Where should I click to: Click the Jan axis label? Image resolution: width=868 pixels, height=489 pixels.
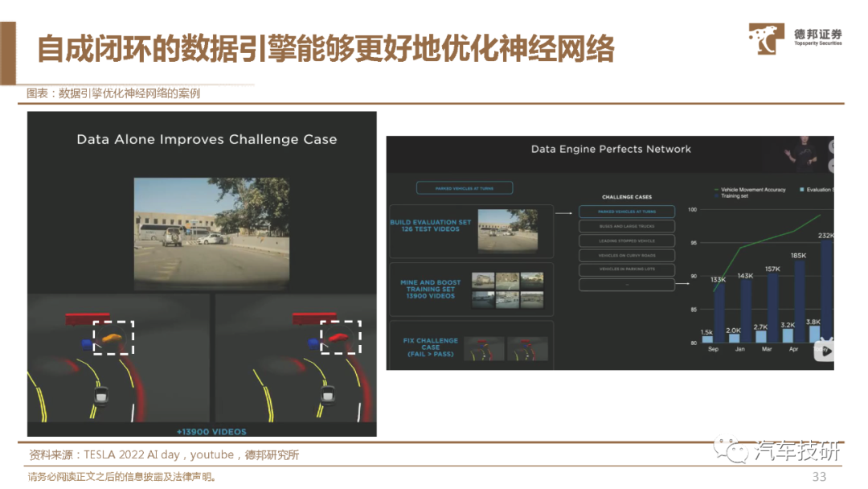point(739,349)
